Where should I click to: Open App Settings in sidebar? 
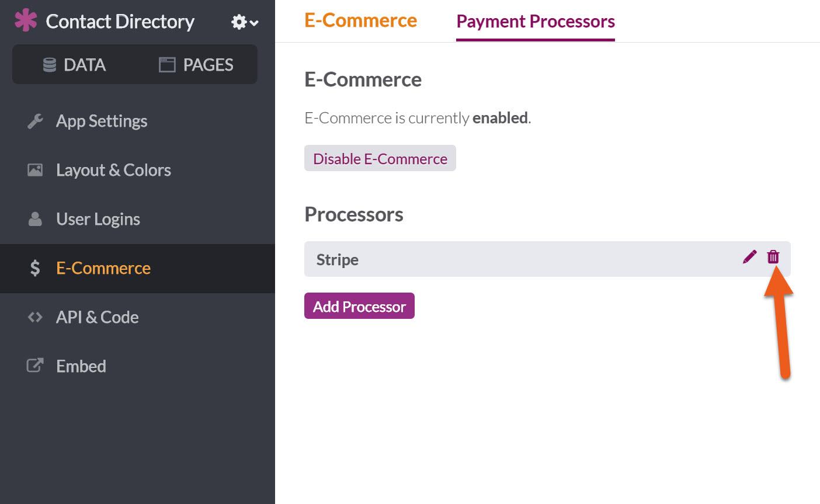tap(102, 121)
